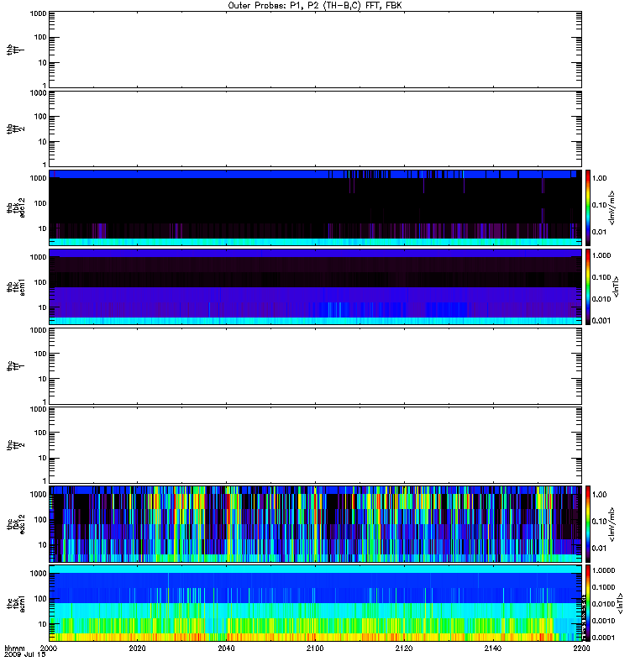This screenshot has height=672, width=630.
Task: Click the '2040' time axis label
Action: click(x=226, y=648)
